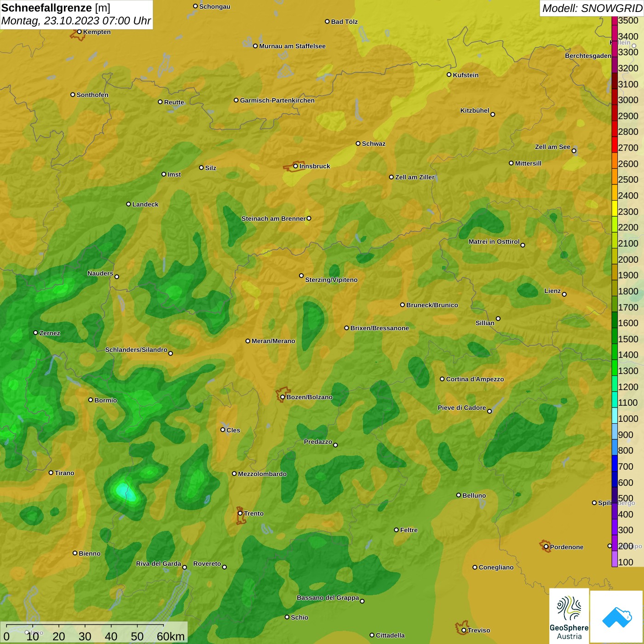This screenshot has height=644, width=644.
Task: Click the "Matrei in Osttirol" label
Action: tap(494, 241)
